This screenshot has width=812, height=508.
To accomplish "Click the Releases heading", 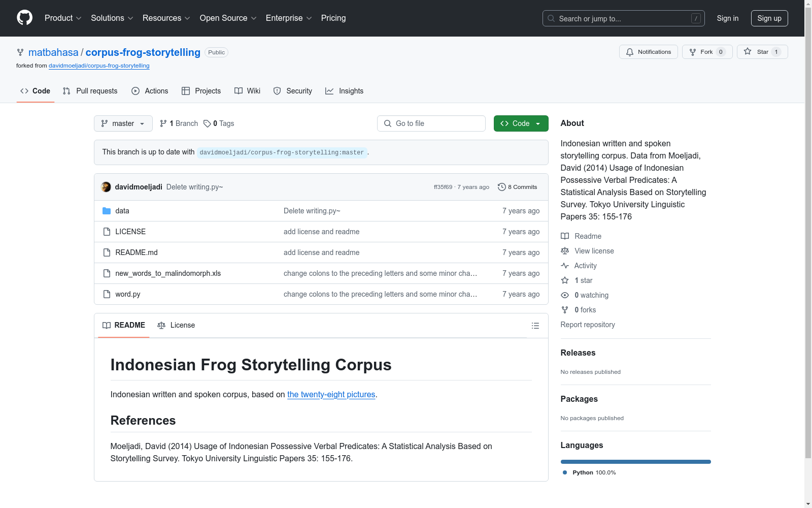I will point(578,353).
